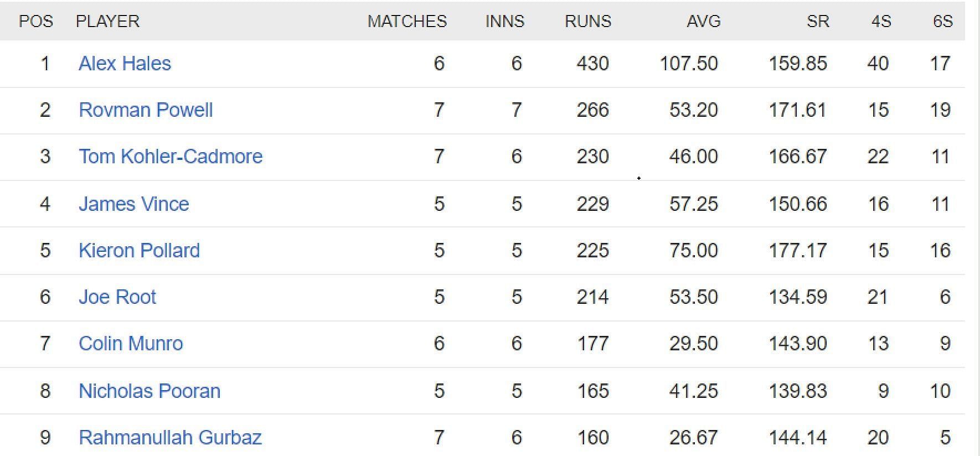Click the POS column header
The height and width of the screenshot is (456, 980).
pyautogui.click(x=36, y=22)
